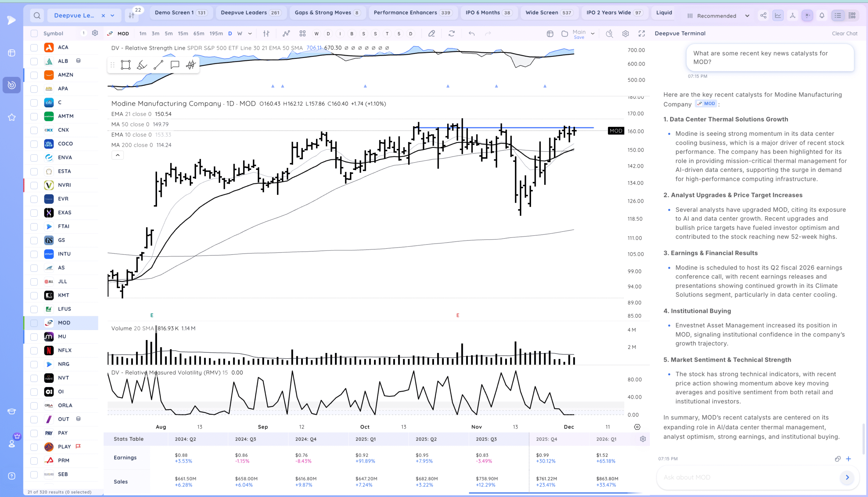Toggle select-all checkbox beside Symbol header
This screenshot has width=868, height=497.
34,34
